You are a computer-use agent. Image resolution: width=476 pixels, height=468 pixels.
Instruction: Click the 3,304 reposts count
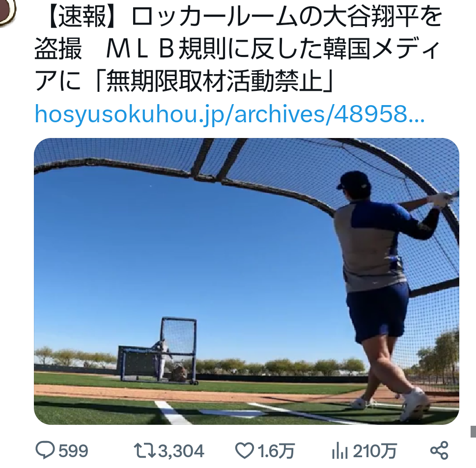pyautogui.click(x=181, y=451)
